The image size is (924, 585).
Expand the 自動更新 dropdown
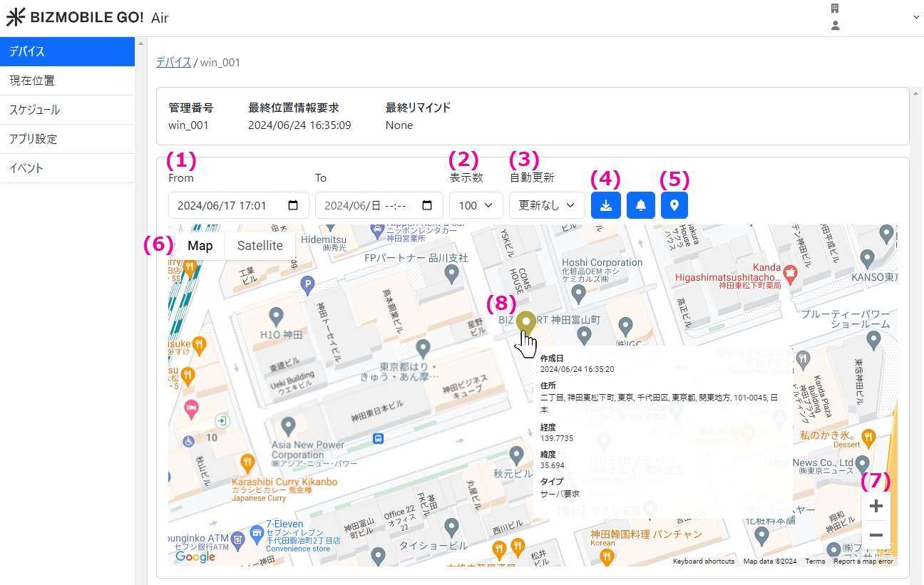coord(547,205)
